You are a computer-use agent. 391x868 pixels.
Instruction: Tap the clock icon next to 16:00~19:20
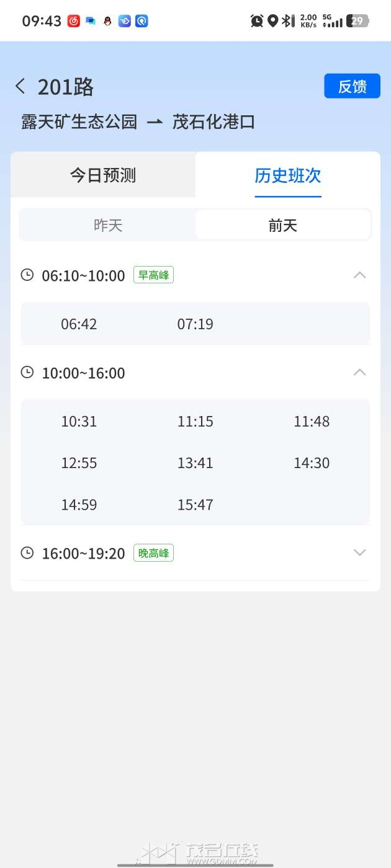27,552
